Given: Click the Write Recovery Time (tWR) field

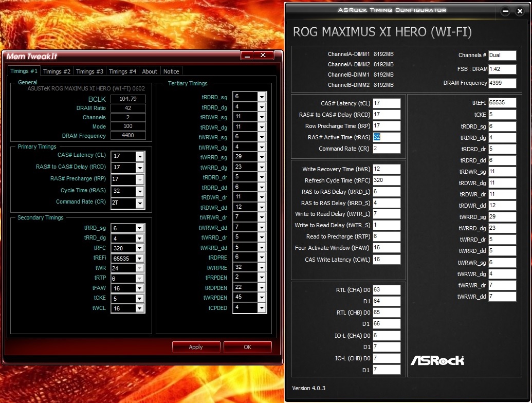Looking at the screenshot, I should coord(387,169).
